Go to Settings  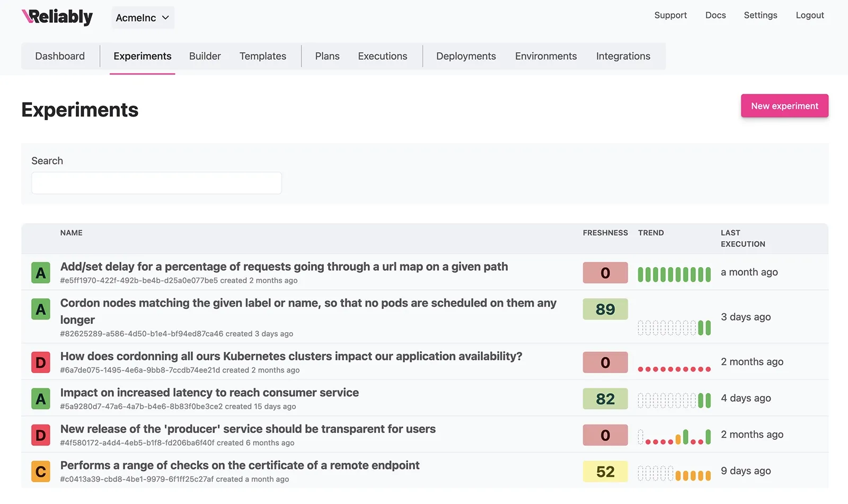tap(761, 15)
